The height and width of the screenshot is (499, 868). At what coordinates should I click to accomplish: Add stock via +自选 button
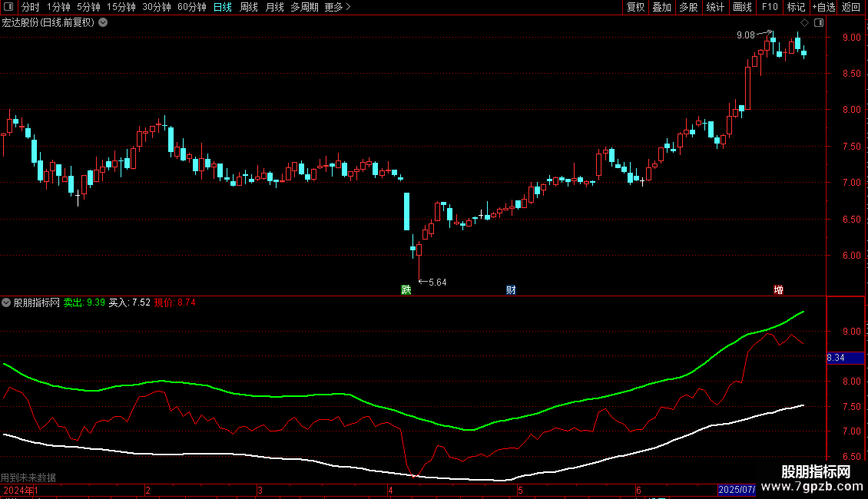tap(823, 7)
